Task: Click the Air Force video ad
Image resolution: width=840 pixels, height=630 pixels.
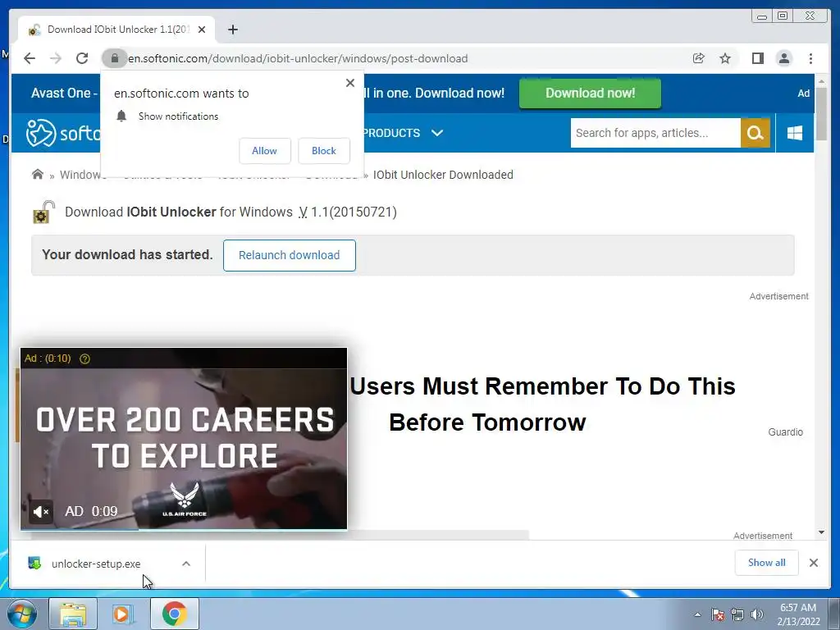Action: [x=184, y=438]
